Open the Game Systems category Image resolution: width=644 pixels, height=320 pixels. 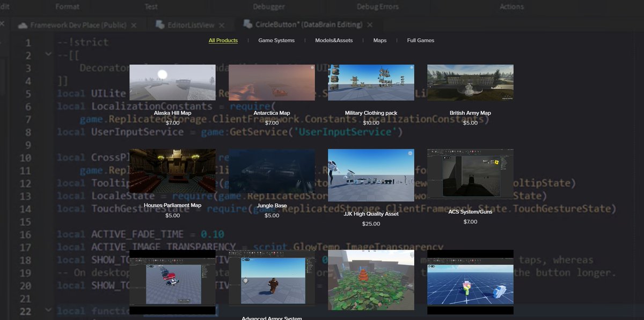276,41
